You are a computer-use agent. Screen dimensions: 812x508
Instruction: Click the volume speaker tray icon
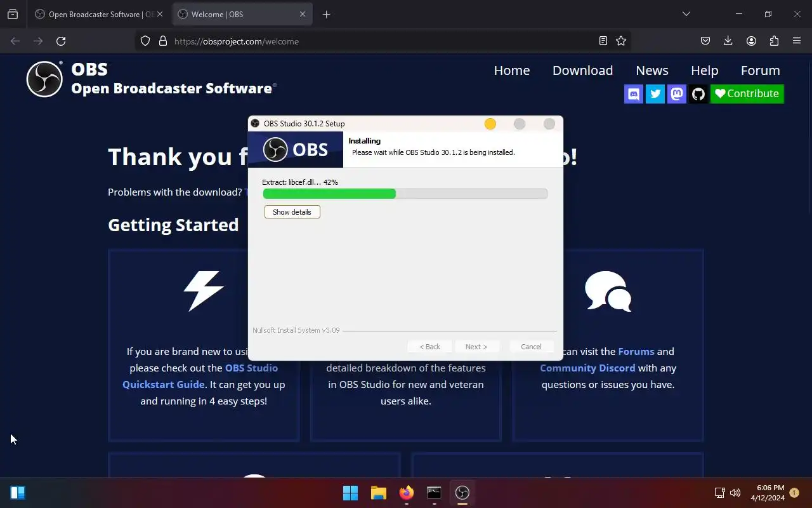click(x=735, y=493)
